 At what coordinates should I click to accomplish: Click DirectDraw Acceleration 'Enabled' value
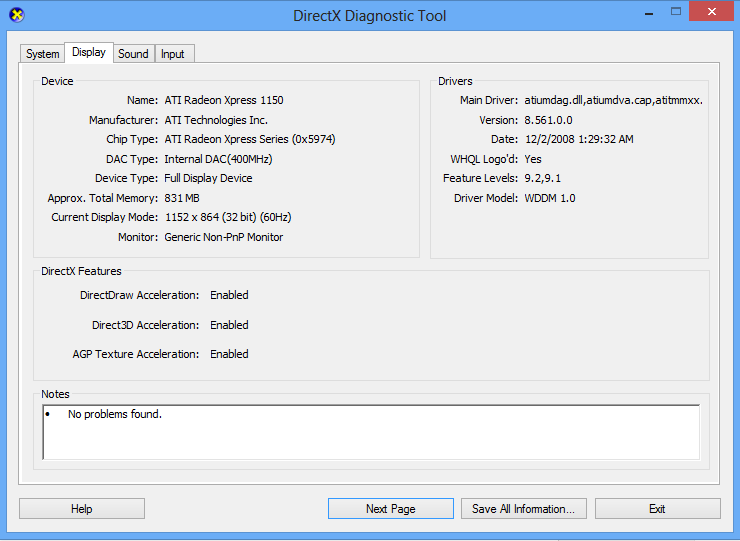tap(229, 295)
